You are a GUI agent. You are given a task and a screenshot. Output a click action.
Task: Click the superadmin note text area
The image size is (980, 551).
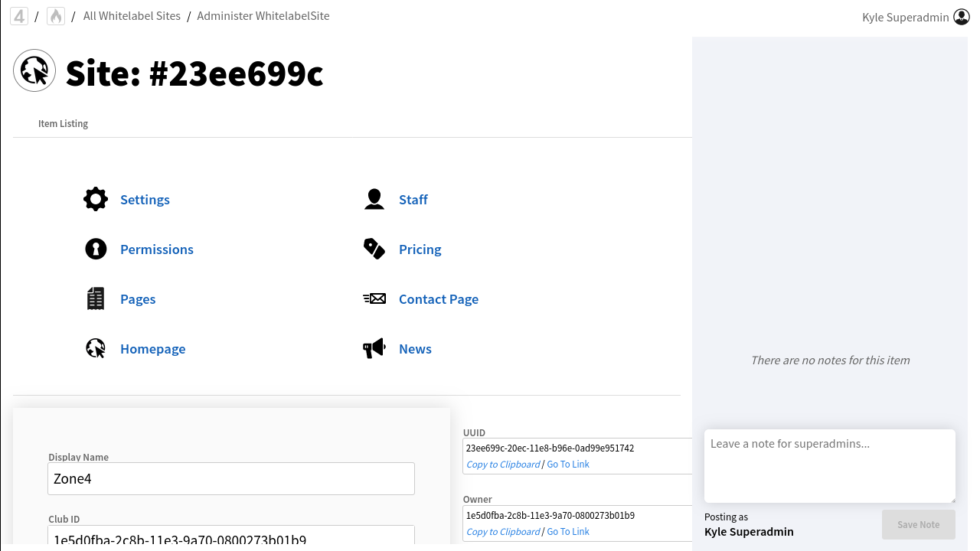click(829, 465)
